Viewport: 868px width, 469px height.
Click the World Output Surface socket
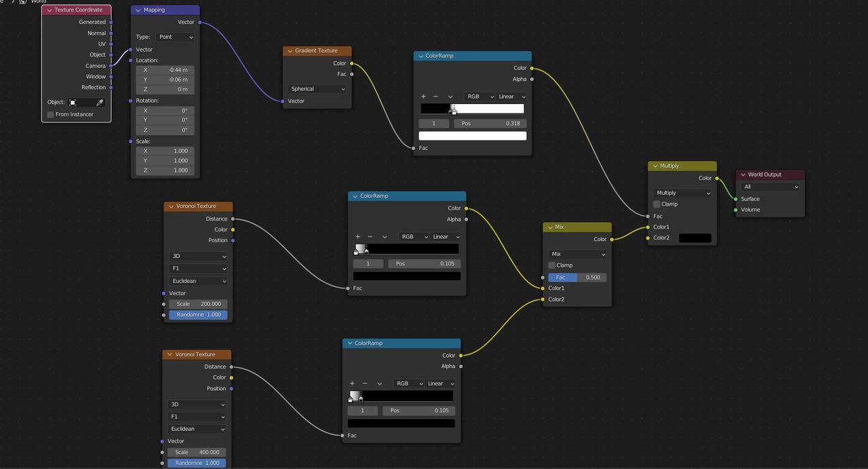pyautogui.click(x=736, y=199)
